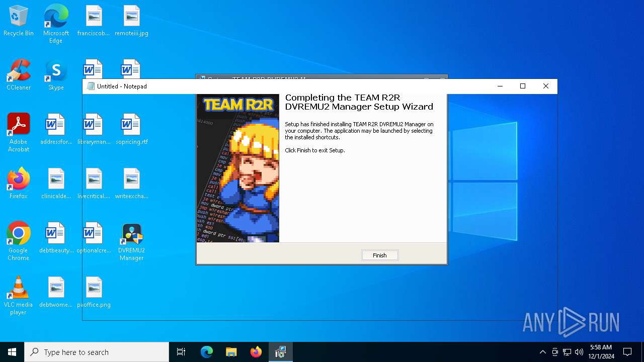The width and height of the screenshot is (644, 362).
Task: Open the volume control tray icon
Action: click(x=579, y=352)
